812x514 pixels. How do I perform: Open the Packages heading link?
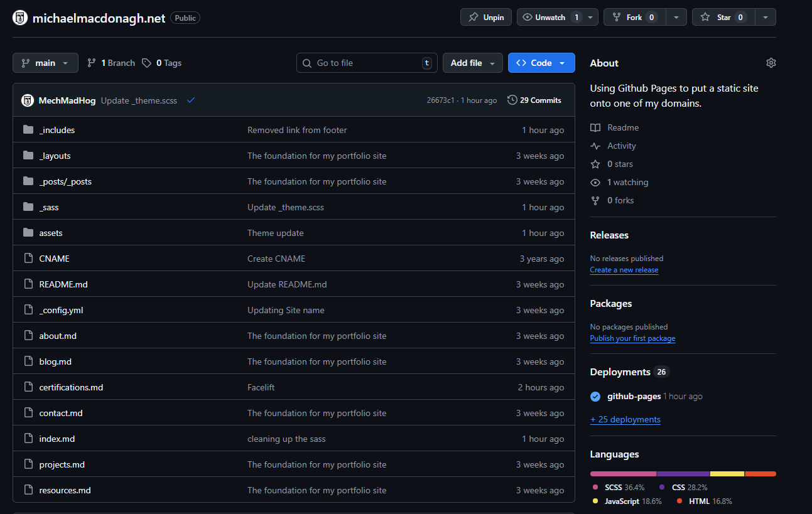click(x=611, y=303)
